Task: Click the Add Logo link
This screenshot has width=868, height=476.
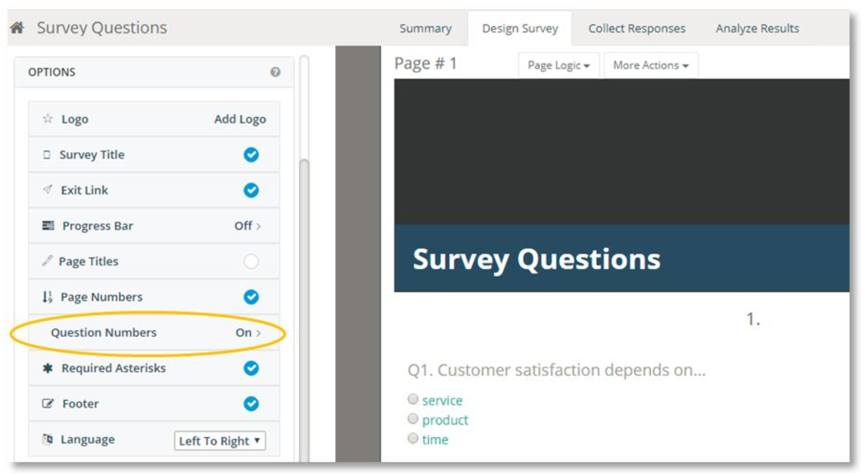Action: [x=240, y=119]
